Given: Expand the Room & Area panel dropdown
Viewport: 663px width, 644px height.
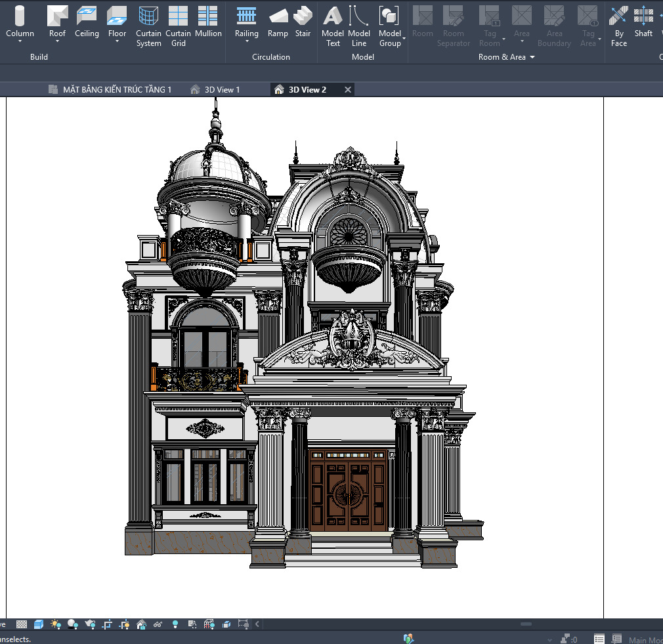Looking at the screenshot, I should [x=532, y=57].
